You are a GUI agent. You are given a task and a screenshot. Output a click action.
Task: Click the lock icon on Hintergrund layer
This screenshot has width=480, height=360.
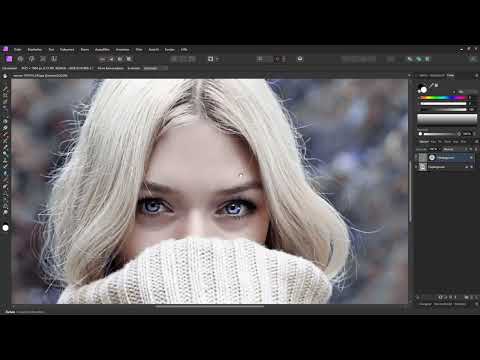(467, 167)
